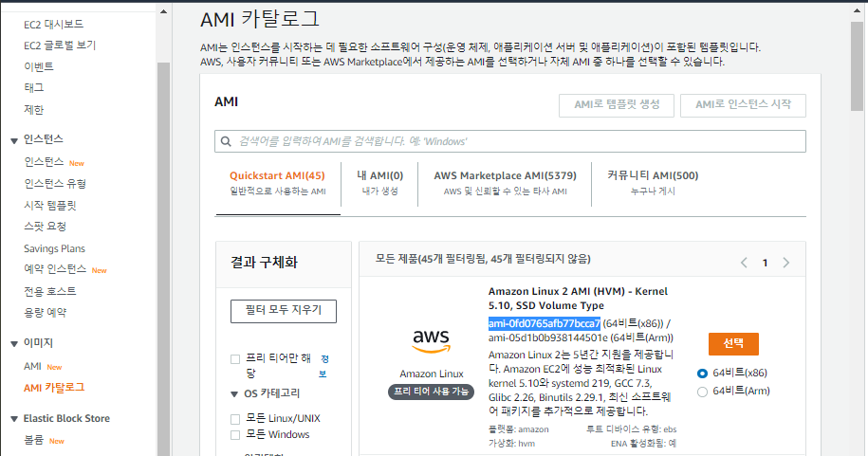The width and height of the screenshot is (868, 456).
Task: Click the AWS logo for Amazon Linux
Action: [x=432, y=341]
